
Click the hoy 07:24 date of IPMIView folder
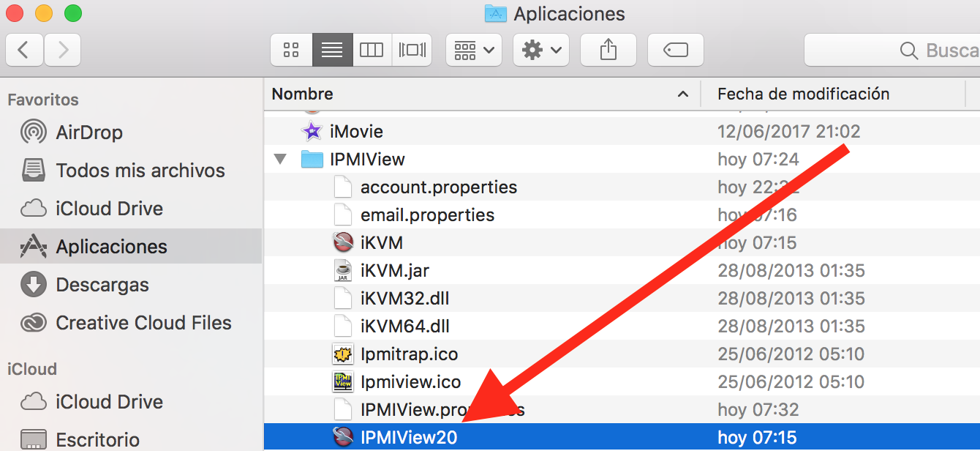pos(758,160)
